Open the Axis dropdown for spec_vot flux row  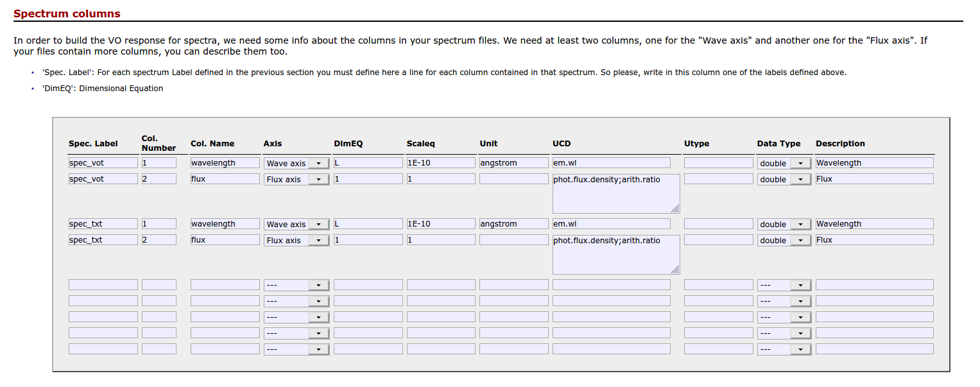[297, 179]
